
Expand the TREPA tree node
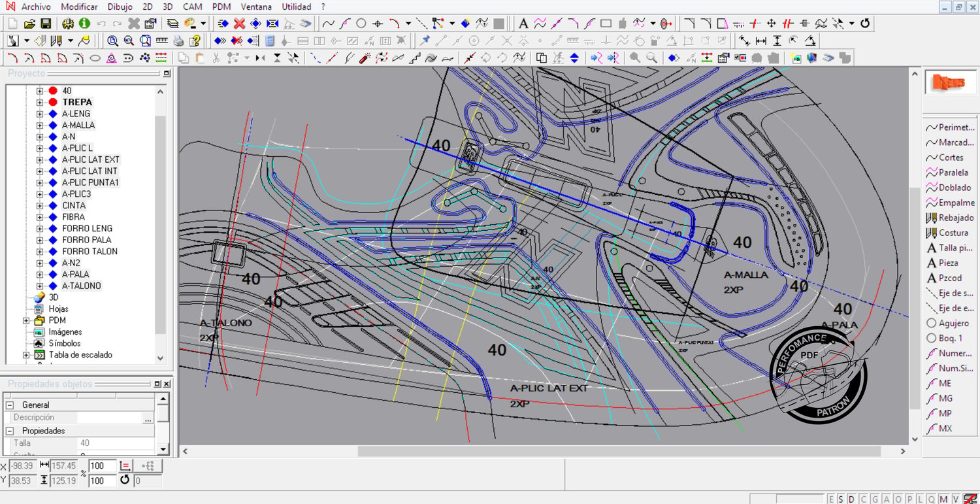point(40,102)
